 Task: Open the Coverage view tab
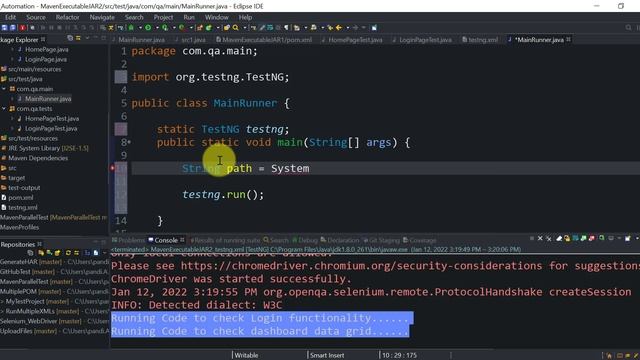point(420,240)
